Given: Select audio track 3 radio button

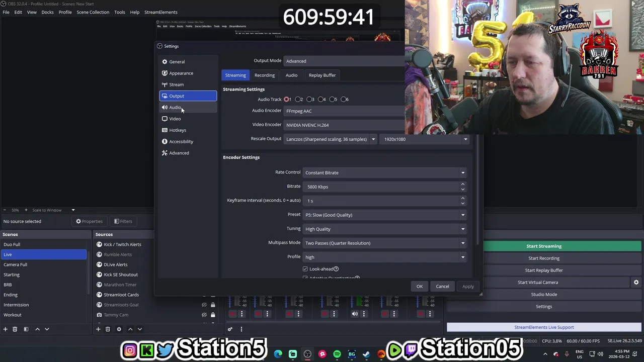Looking at the screenshot, I should (x=310, y=100).
